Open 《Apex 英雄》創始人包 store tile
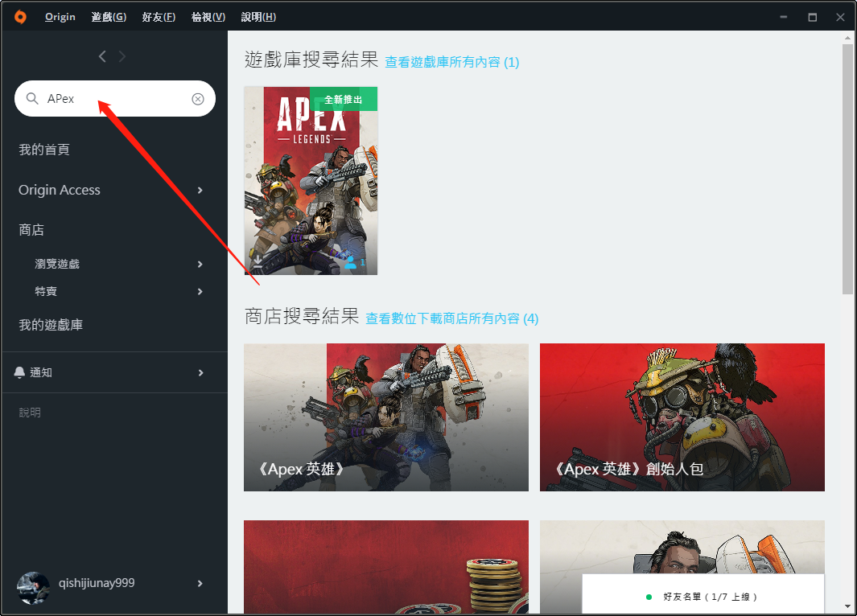Image resolution: width=857 pixels, height=616 pixels. click(682, 417)
